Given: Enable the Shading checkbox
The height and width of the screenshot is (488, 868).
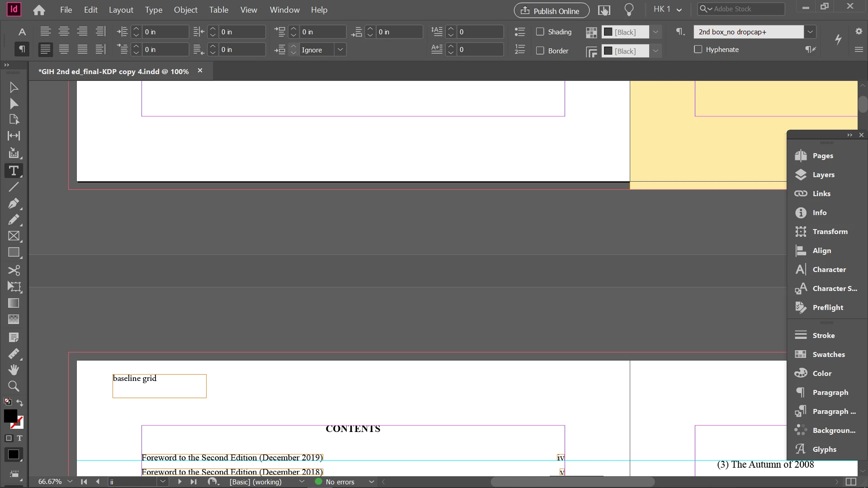Looking at the screenshot, I should coord(540,32).
